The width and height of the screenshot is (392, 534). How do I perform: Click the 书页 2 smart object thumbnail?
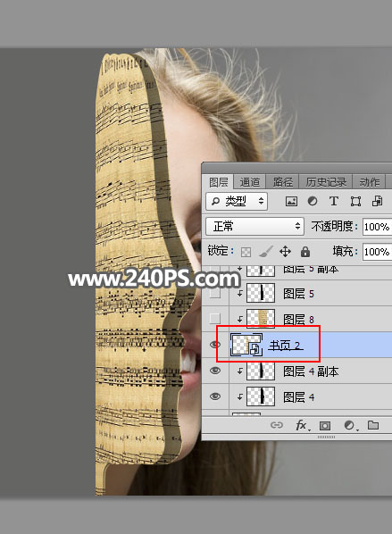(x=246, y=345)
